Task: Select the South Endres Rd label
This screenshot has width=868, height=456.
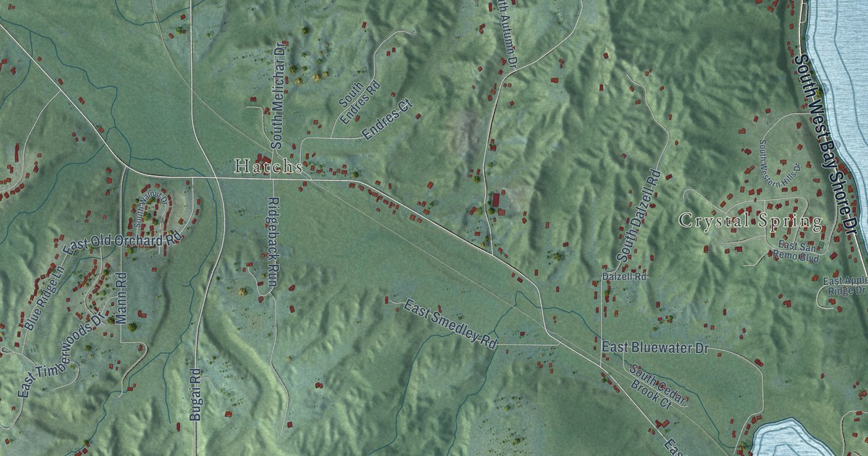Action: pos(359,102)
